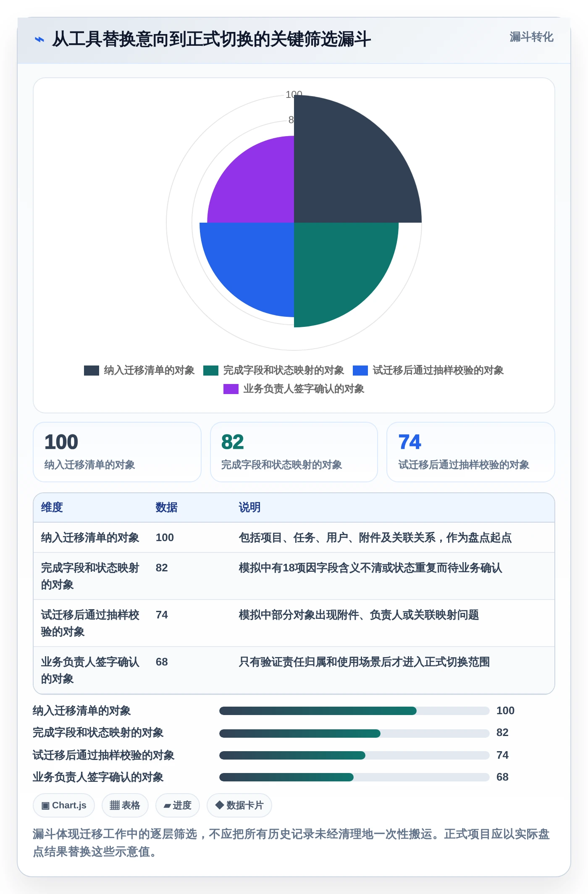Select the 100 纳入迁移清单的对象 data card
Screen dimensions: 588x894
click(117, 452)
